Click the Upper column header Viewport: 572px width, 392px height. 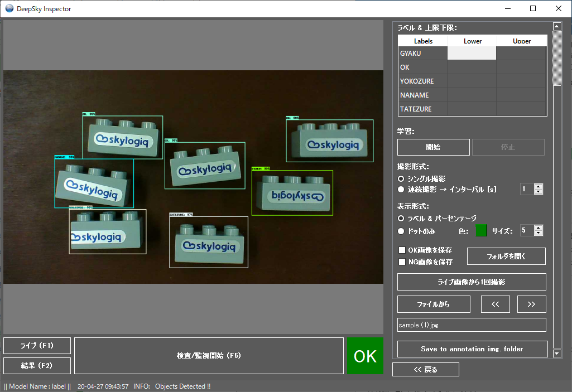click(522, 41)
